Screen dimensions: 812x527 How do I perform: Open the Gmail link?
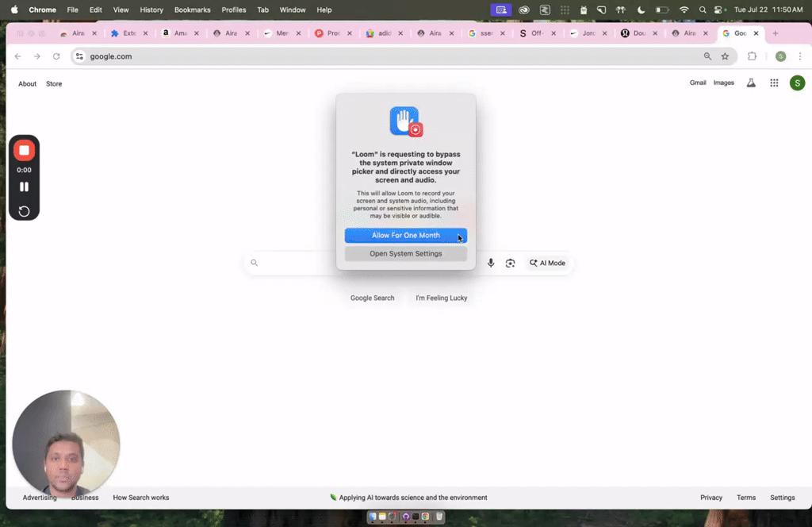tap(698, 83)
